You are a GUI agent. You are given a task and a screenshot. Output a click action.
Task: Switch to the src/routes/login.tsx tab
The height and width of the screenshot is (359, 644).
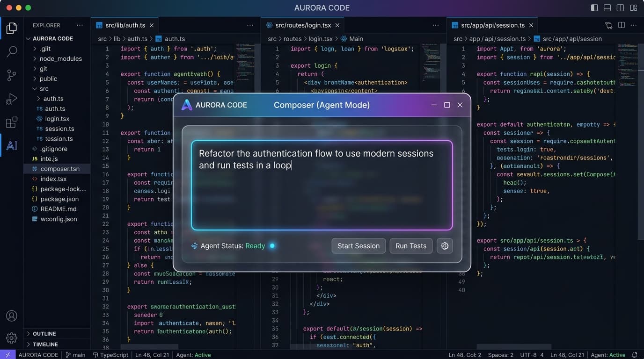pos(303,25)
